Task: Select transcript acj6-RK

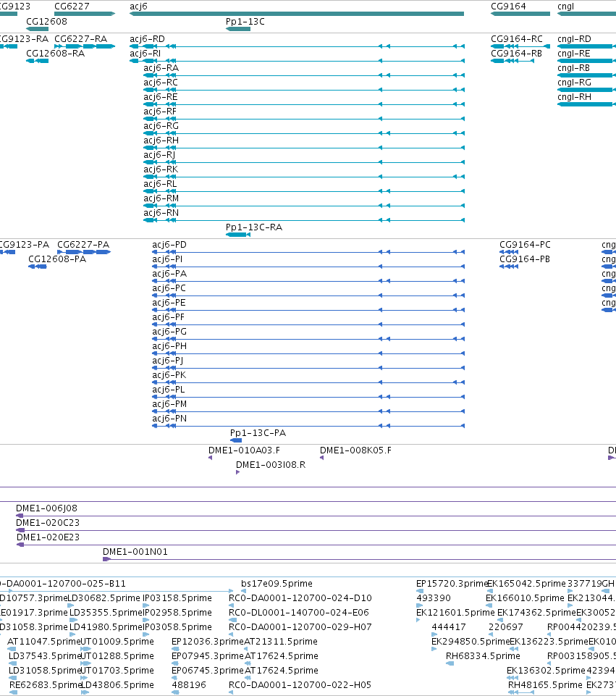Action: tap(161, 169)
